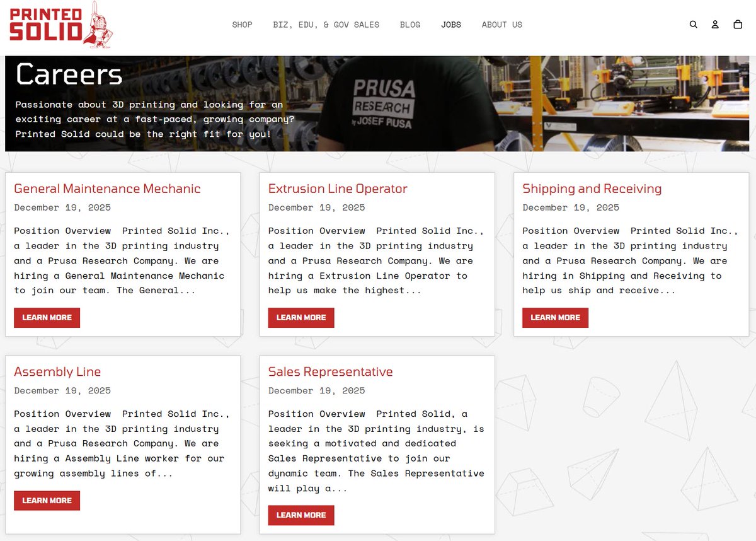
Task: Open the SHOP menu
Action: [242, 25]
